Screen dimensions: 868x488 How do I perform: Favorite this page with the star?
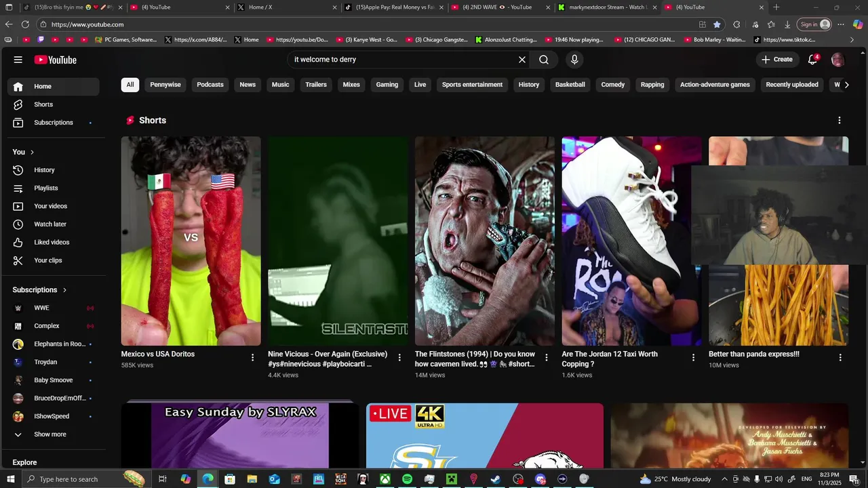(717, 24)
